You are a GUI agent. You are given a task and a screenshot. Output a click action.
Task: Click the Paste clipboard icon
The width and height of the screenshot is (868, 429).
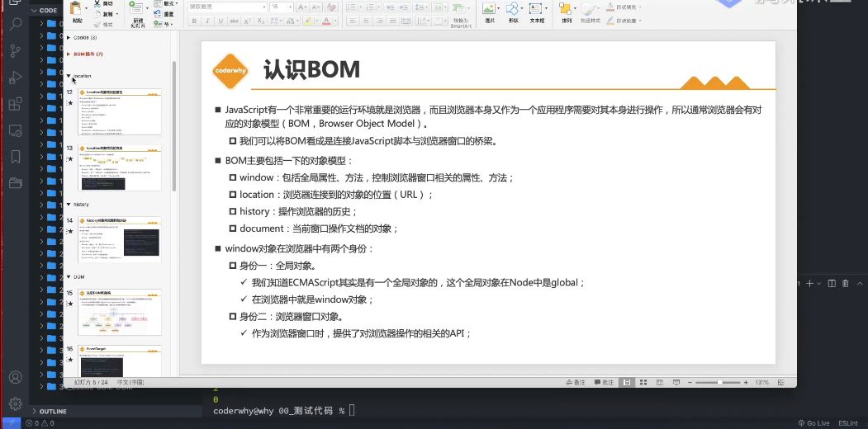[77, 9]
